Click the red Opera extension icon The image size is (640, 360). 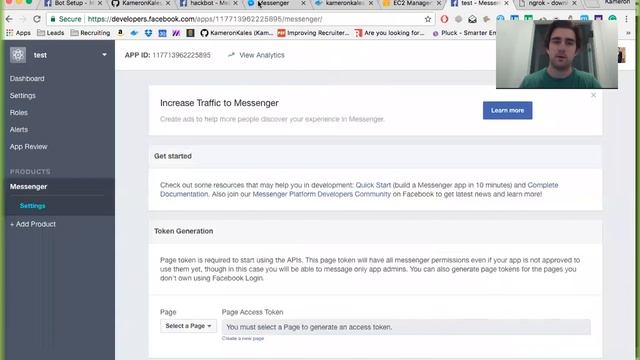click(x=444, y=19)
